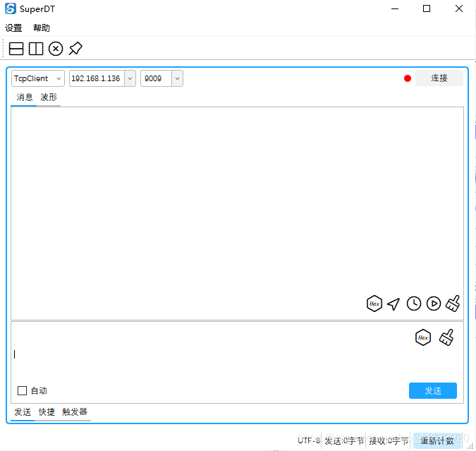Click inside the port field 9009
This screenshot has height=451, width=476.
[x=156, y=78]
